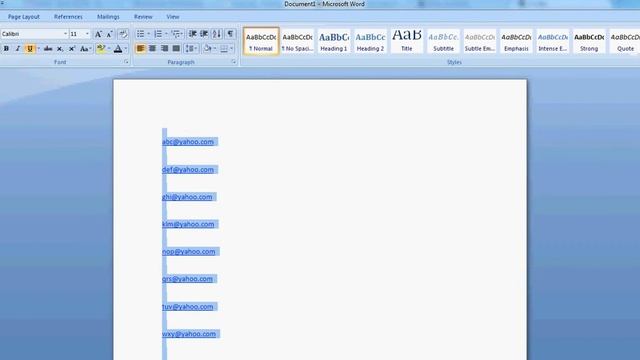
Task: Toggle show paragraph marks
Action: 230,34
